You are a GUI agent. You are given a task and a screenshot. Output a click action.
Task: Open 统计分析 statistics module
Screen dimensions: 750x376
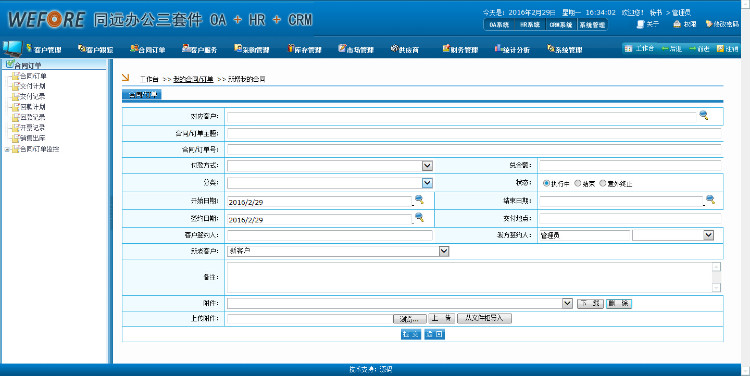point(512,49)
